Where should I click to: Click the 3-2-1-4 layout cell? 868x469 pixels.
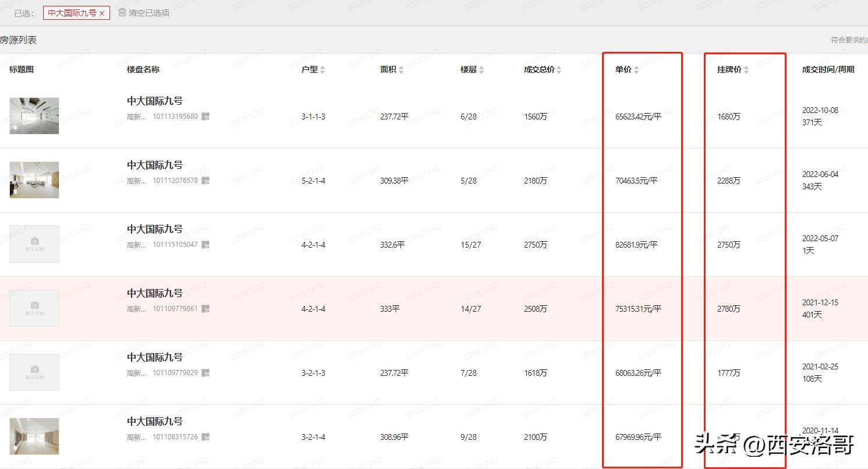313,437
